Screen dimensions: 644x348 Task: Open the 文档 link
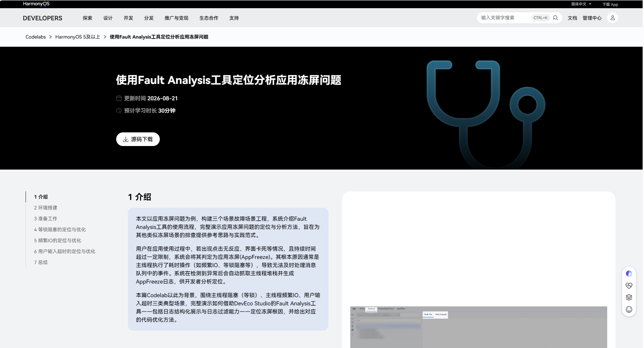(572, 18)
